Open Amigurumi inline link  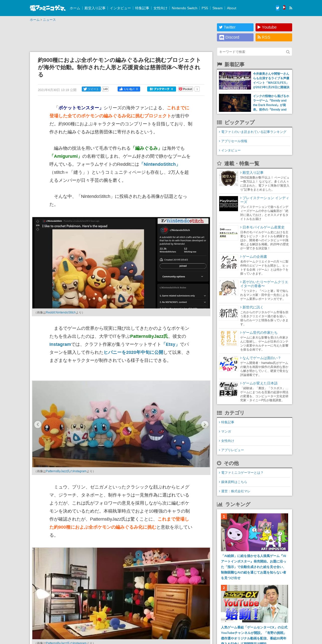coord(66,156)
